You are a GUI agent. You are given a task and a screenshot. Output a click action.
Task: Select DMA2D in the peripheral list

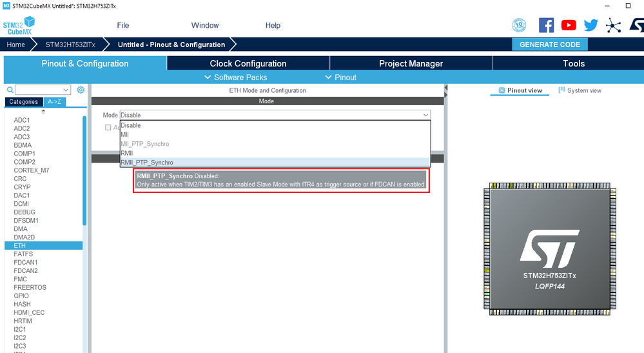[x=24, y=237]
